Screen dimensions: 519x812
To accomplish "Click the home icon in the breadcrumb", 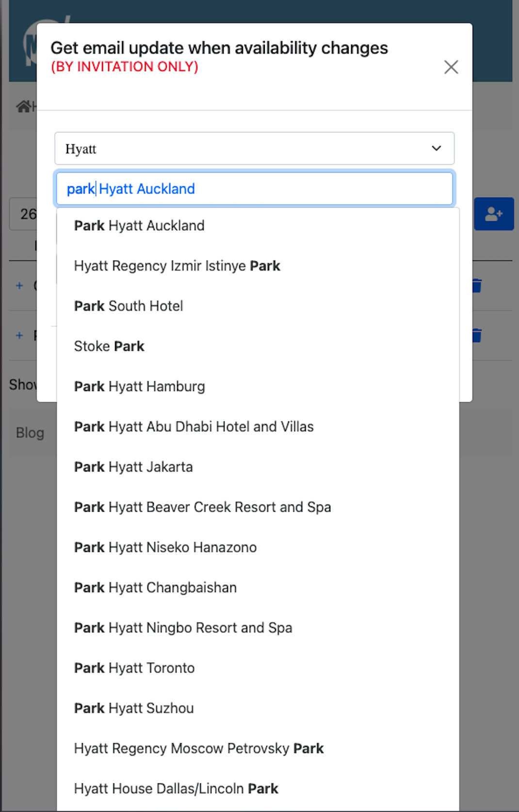I will click(x=23, y=106).
